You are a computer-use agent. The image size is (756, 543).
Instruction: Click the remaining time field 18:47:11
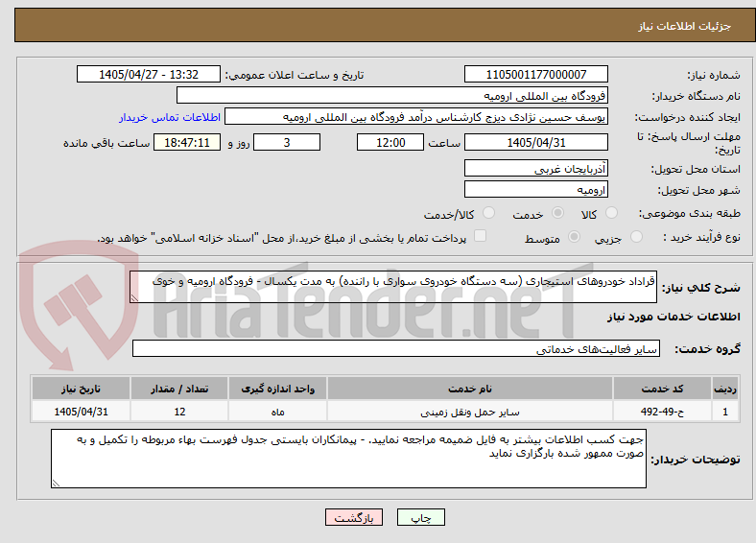tap(187, 142)
